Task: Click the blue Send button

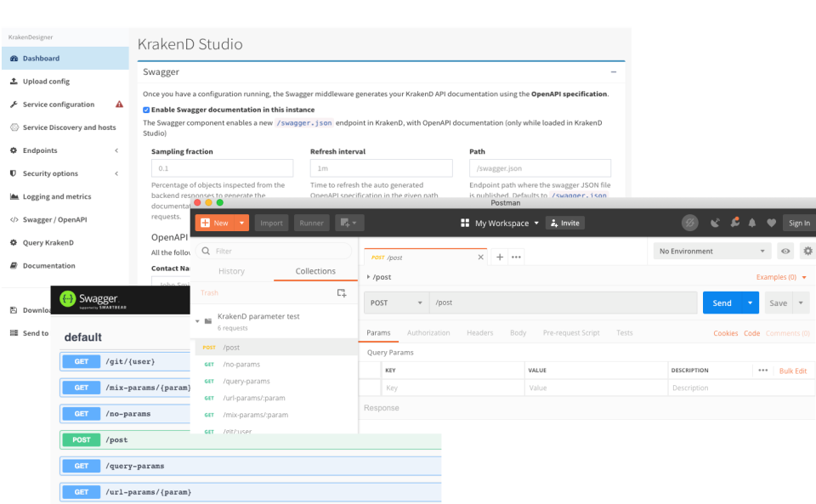Action: [x=722, y=302]
